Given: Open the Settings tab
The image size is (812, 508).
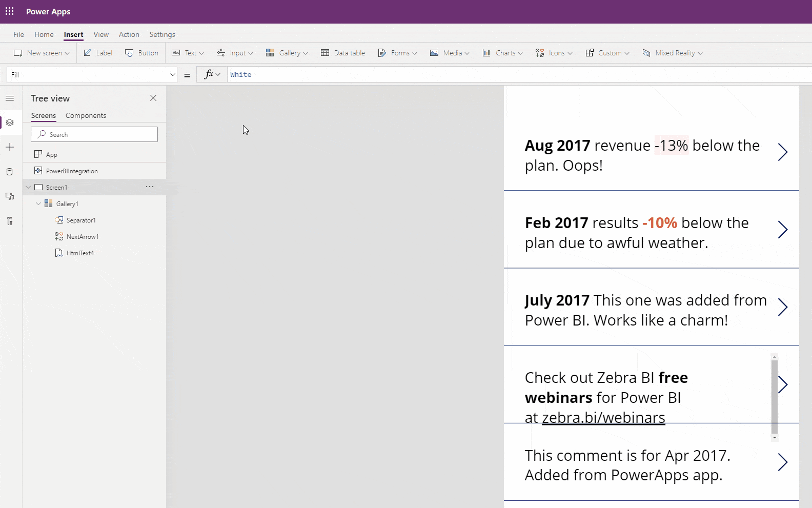Looking at the screenshot, I should pos(162,34).
